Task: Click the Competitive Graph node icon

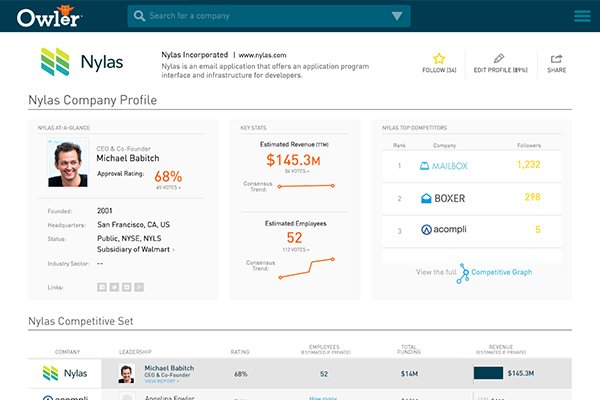Action: click(x=462, y=273)
